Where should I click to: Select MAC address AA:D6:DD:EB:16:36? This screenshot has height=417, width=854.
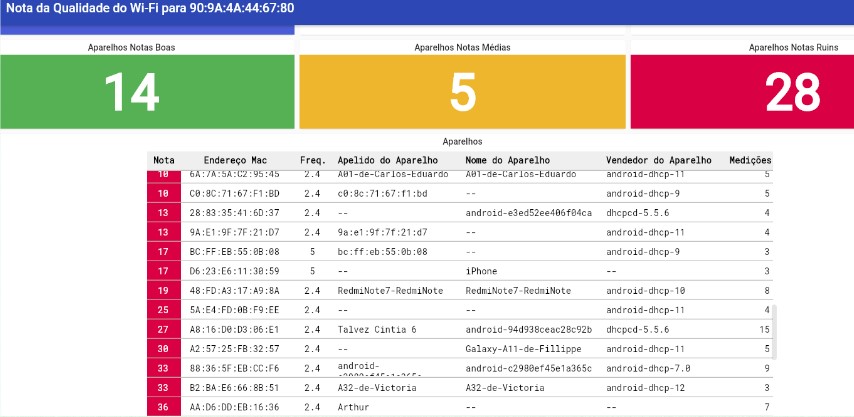pyautogui.click(x=234, y=407)
